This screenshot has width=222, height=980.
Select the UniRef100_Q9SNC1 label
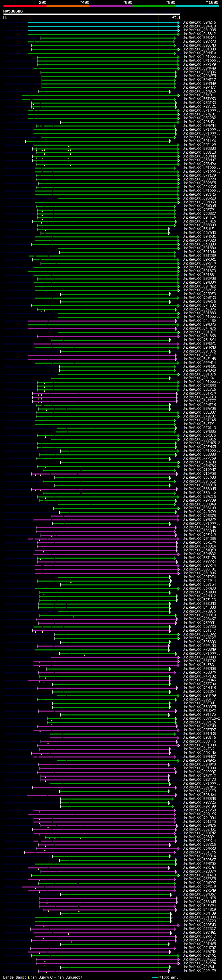pos(199,122)
